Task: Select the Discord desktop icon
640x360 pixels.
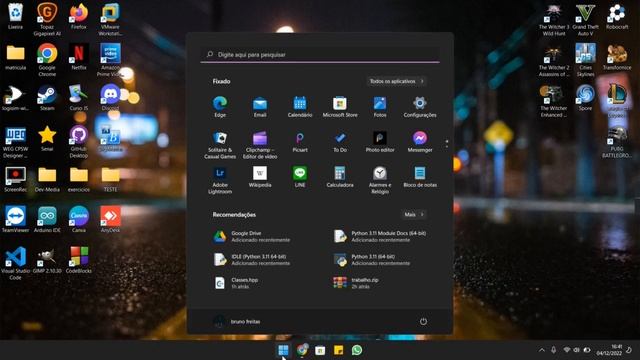Action: [110, 98]
